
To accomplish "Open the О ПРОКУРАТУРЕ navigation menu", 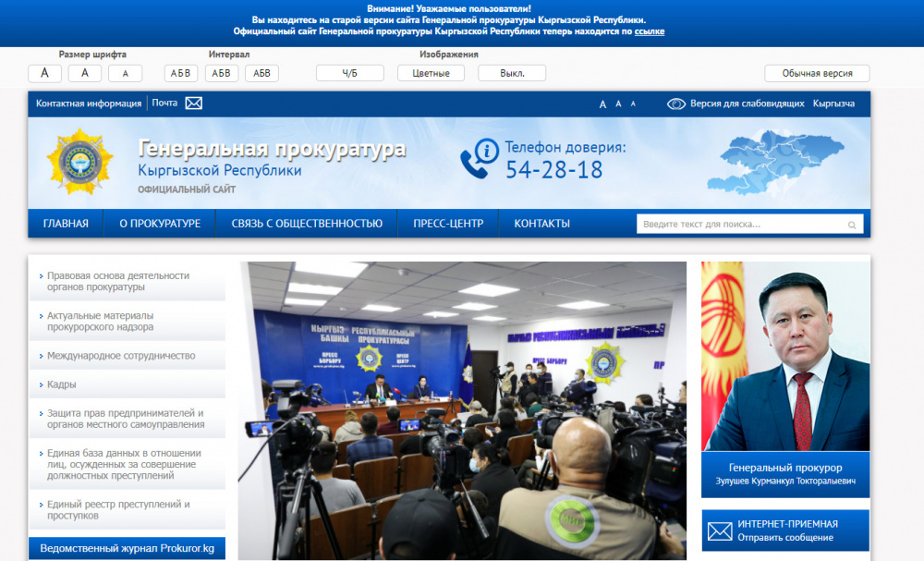I will point(158,223).
